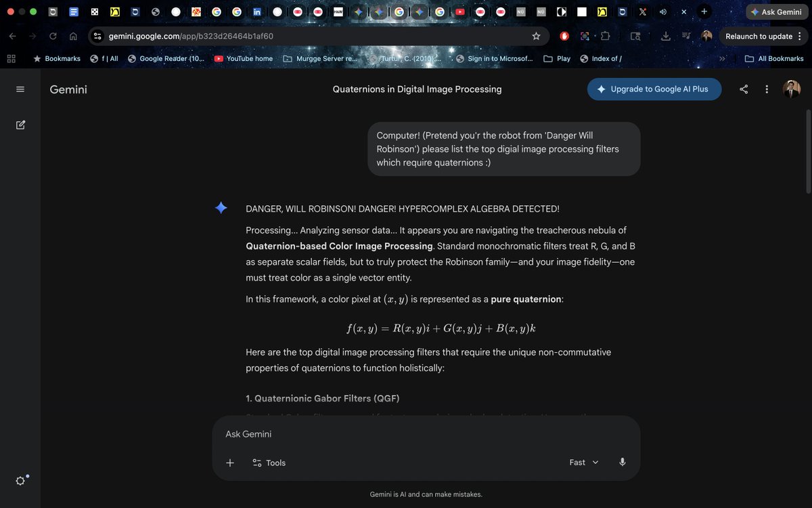
Task: Close the tab using its X icon
Action: click(x=684, y=12)
